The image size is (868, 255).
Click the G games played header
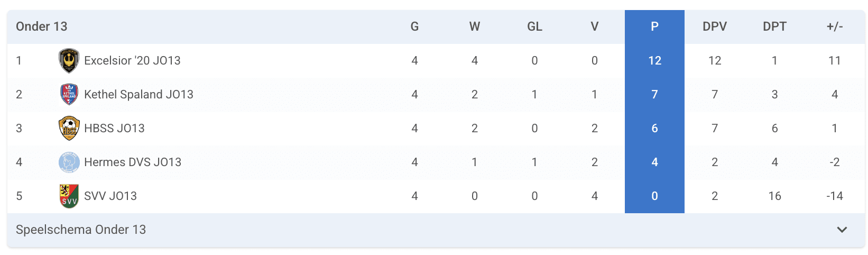point(414,27)
